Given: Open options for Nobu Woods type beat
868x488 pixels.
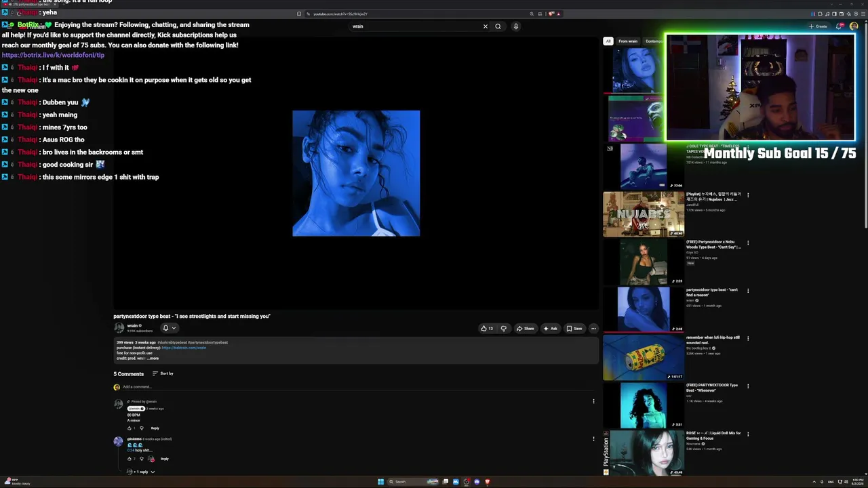Looking at the screenshot, I should click(x=748, y=243).
